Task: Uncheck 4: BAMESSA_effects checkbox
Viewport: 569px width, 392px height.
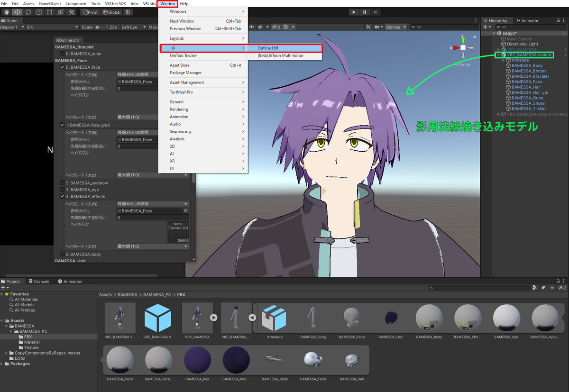Action: (x=62, y=196)
